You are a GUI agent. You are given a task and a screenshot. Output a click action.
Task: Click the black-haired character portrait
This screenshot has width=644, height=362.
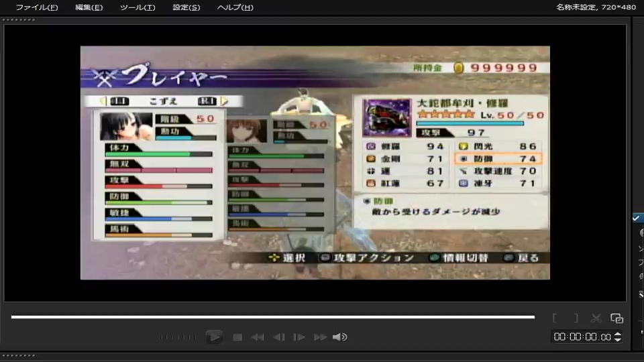pyautogui.click(x=125, y=127)
